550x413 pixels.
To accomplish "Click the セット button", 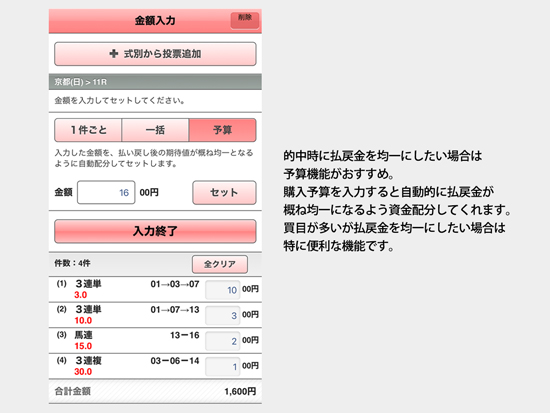I will [x=224, y=192].
